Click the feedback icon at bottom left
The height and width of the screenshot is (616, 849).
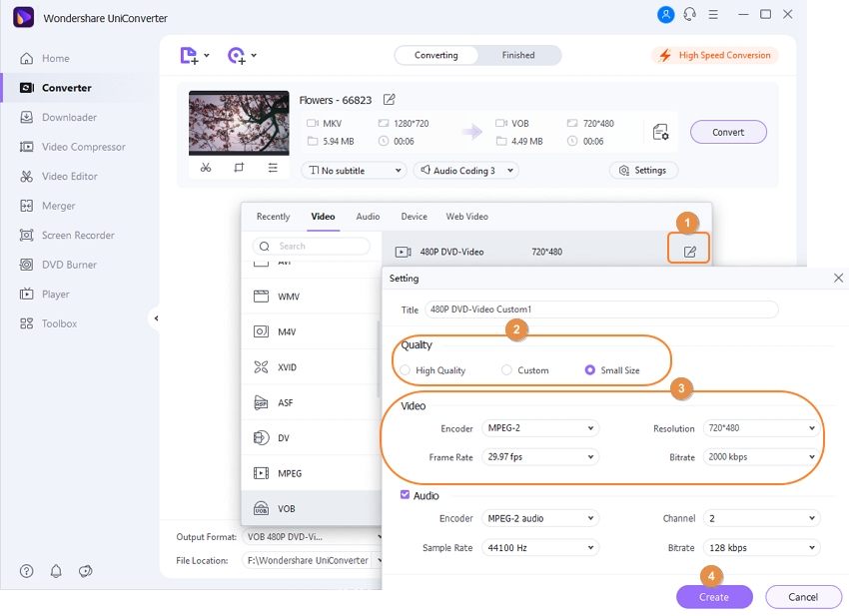(x=86, y=570)
